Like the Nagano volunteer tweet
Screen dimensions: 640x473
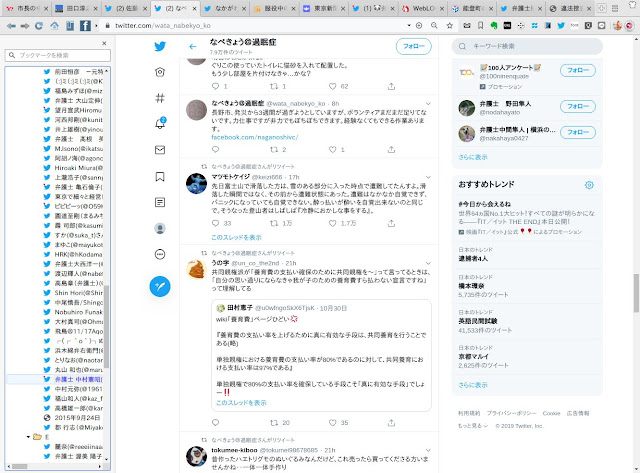click(x=333, y=150)
